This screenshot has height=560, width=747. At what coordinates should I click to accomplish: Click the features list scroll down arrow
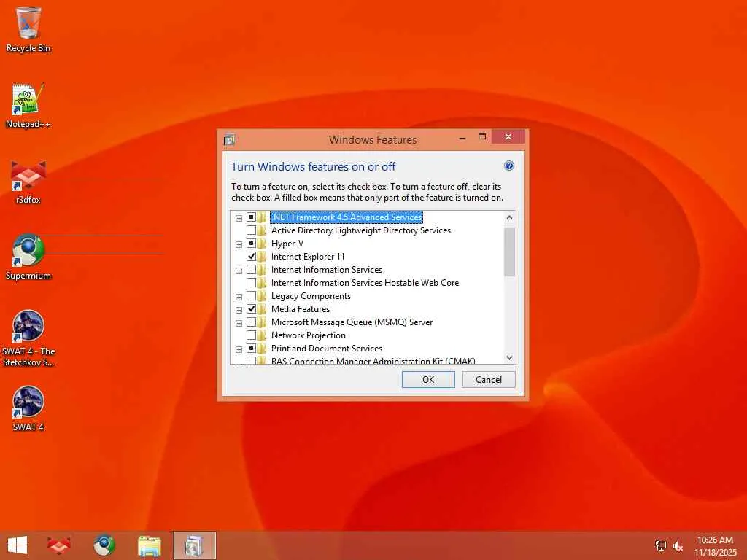click(509, 357)
